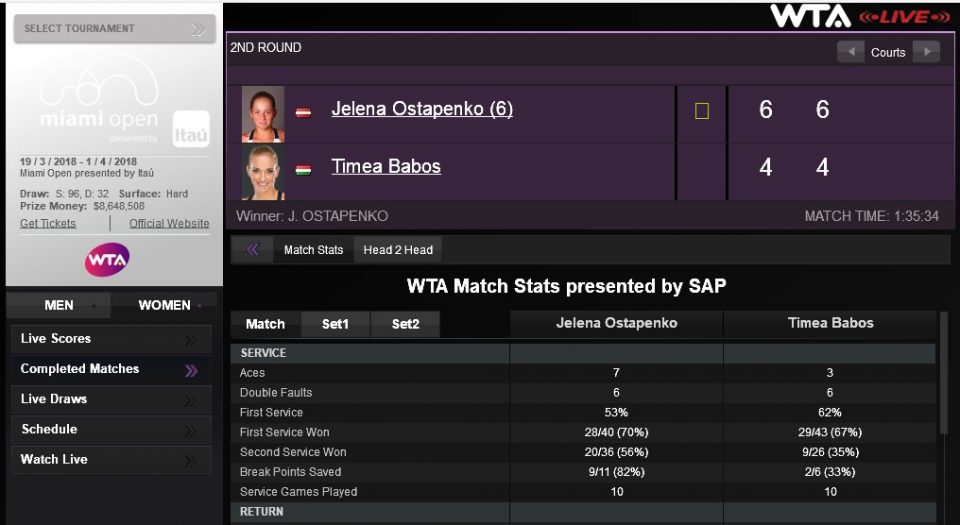The width and height of the screenshot is (960, 525).
Task: Go to previous court with left arrow
Action: point(851,52)
